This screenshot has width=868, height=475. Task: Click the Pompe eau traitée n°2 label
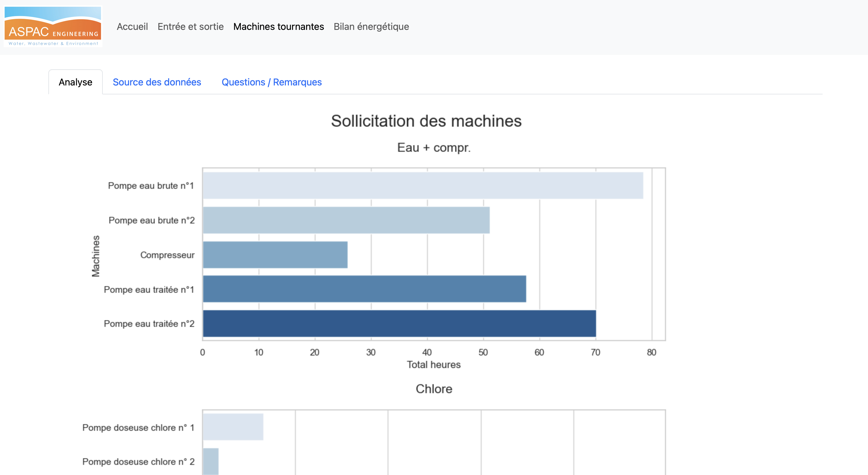149,324
